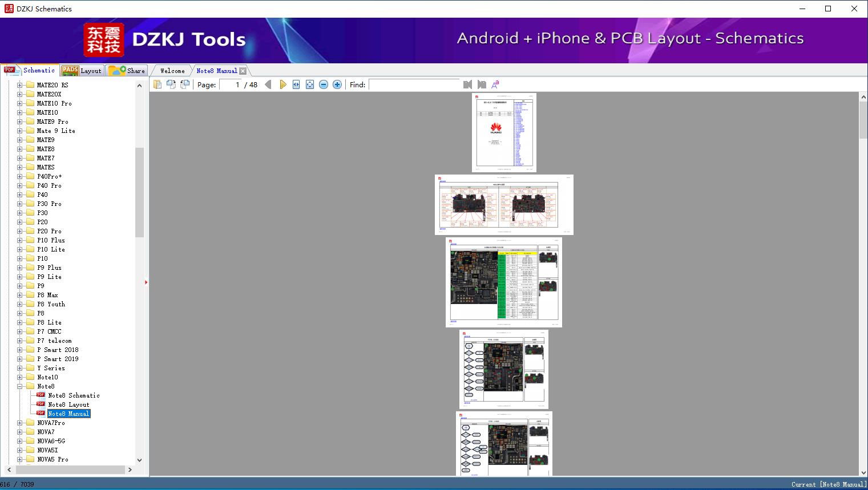Click the zoom out minus icon
The image size is (868, 490).
[x=324, y=84]
